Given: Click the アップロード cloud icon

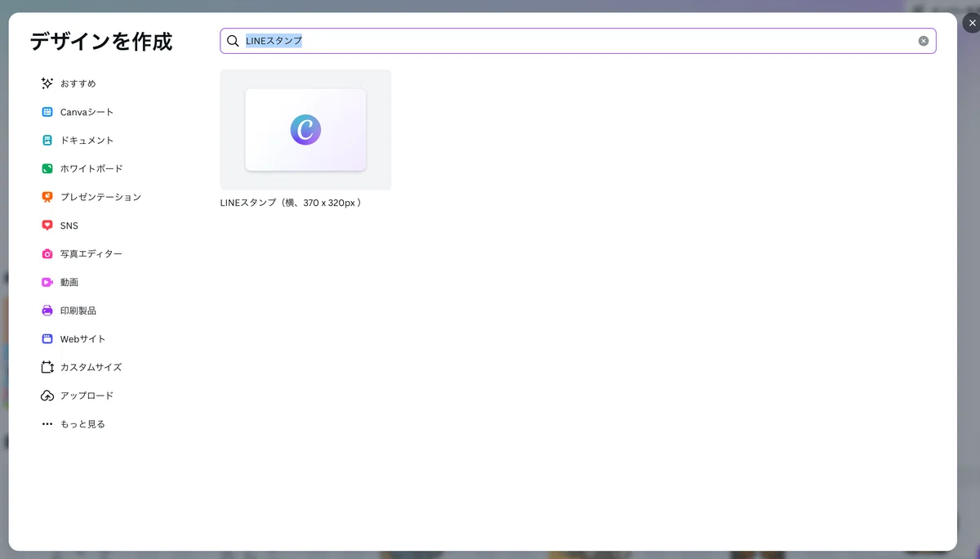Looking at the screenshot, I should 47,396.
